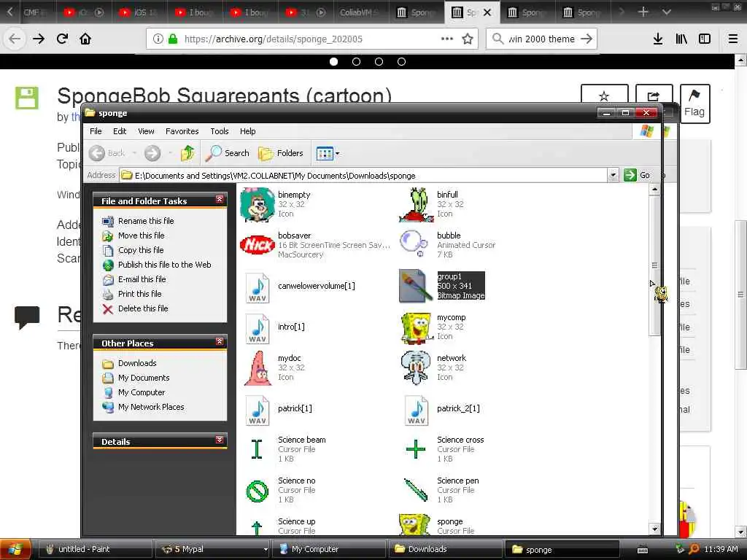
Task: Click the Go button next to address bar
Action: pos(637,175)
